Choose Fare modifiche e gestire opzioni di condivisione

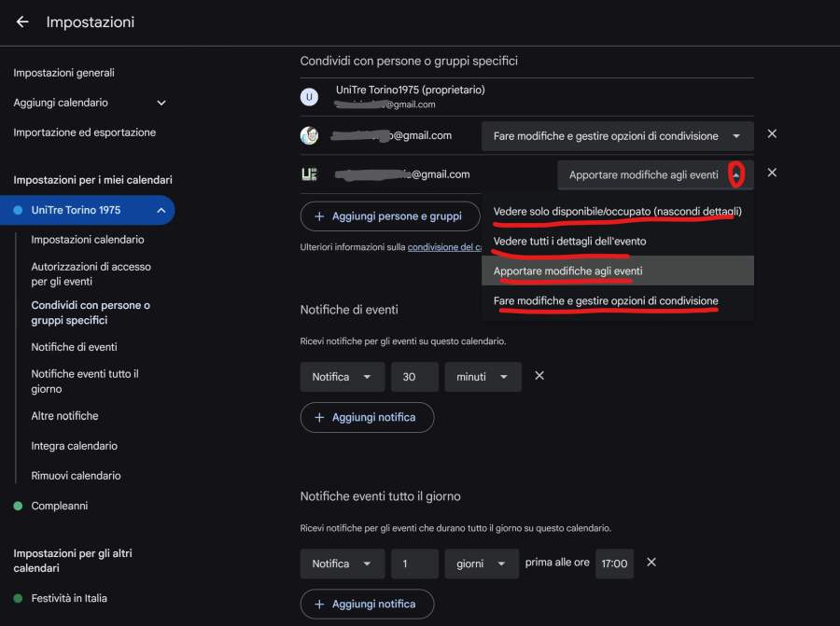606,300
